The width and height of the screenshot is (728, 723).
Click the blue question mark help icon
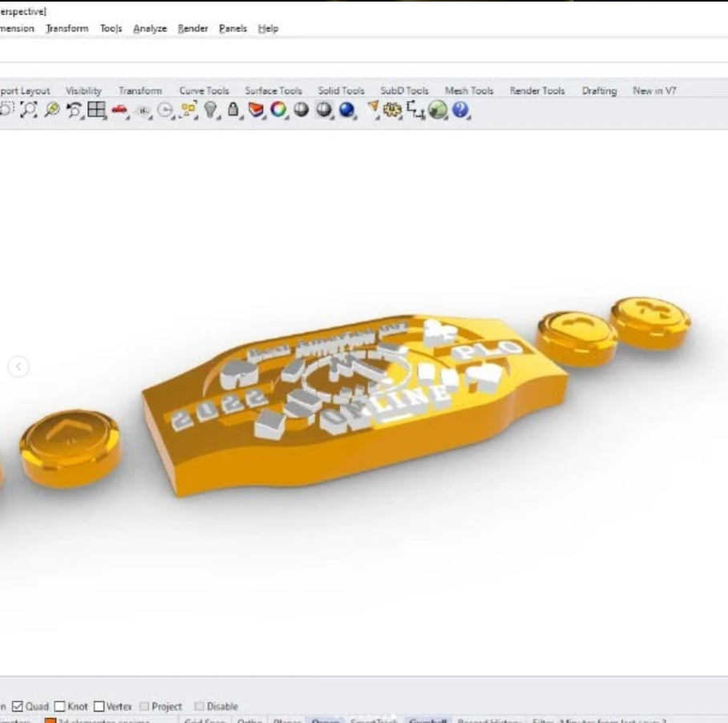tap(460, 111)
